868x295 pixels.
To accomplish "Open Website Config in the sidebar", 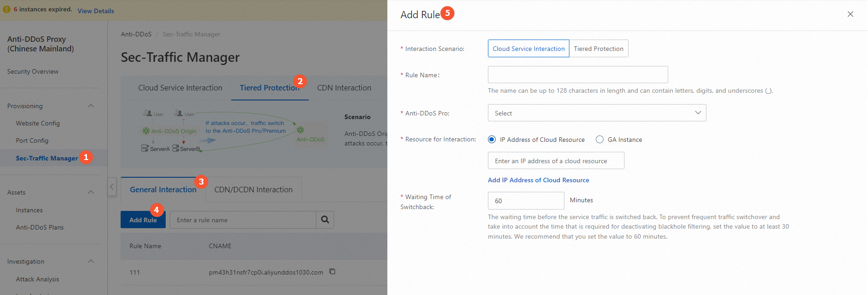I will [x=38, y=123].
